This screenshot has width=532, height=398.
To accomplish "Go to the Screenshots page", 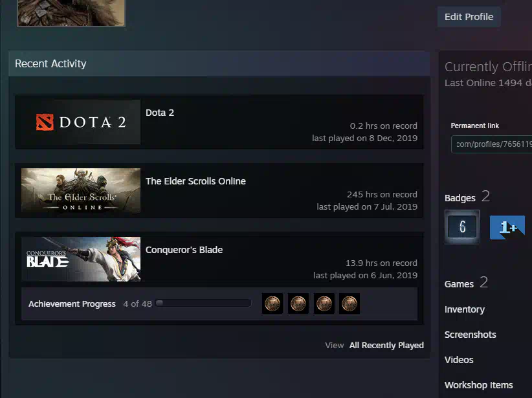I will (x=471, y=335).
